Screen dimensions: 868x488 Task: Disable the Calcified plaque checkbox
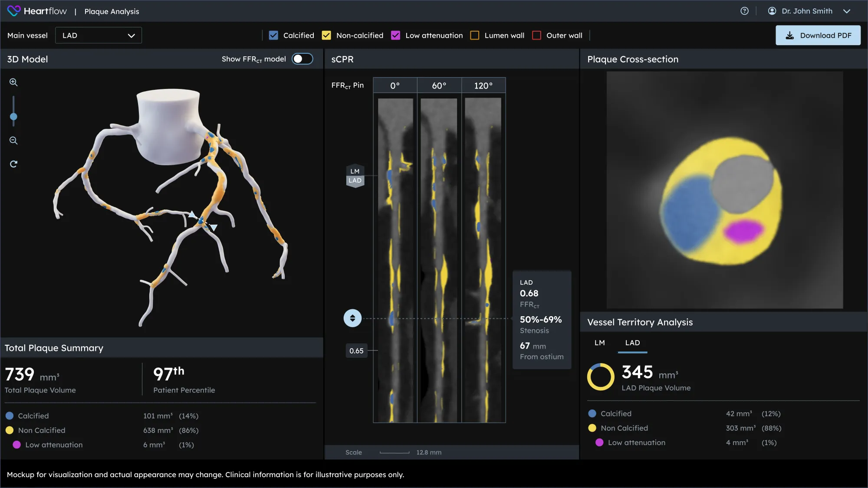(273, 35)
